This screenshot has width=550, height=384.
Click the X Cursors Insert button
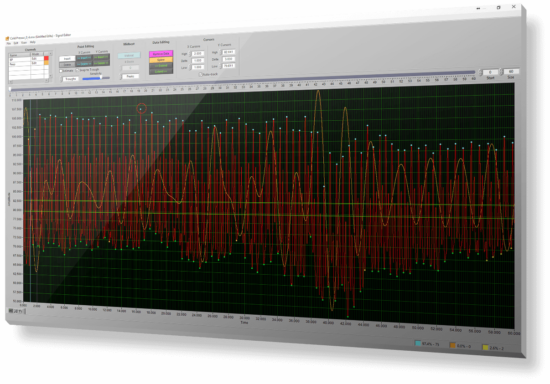pyautogui.click(x=84, y=58)
